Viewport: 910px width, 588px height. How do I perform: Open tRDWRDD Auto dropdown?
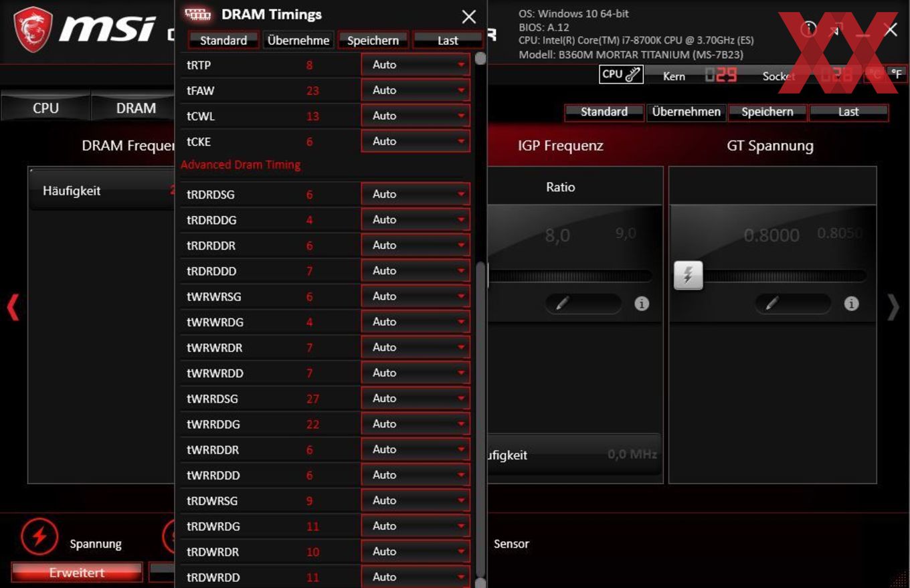point(416,577)
